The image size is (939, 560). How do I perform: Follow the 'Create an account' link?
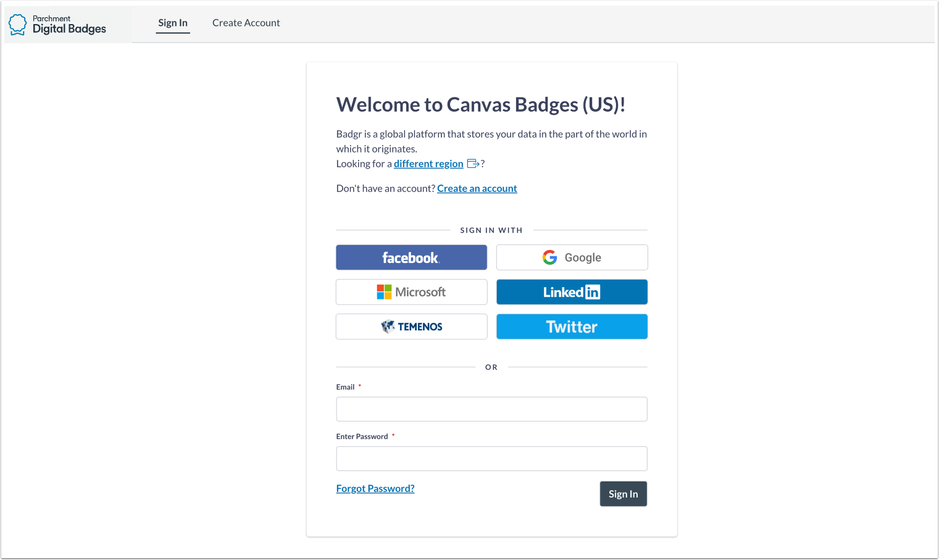tap(477, 188)
